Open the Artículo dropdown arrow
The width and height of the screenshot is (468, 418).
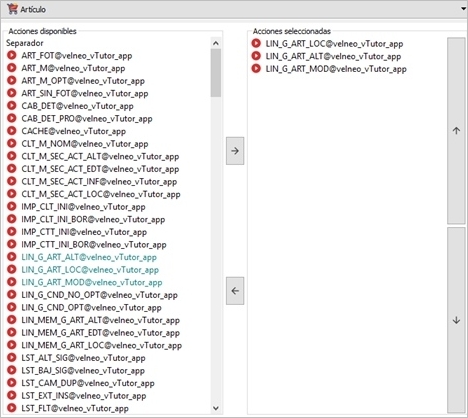pos(463,9)
